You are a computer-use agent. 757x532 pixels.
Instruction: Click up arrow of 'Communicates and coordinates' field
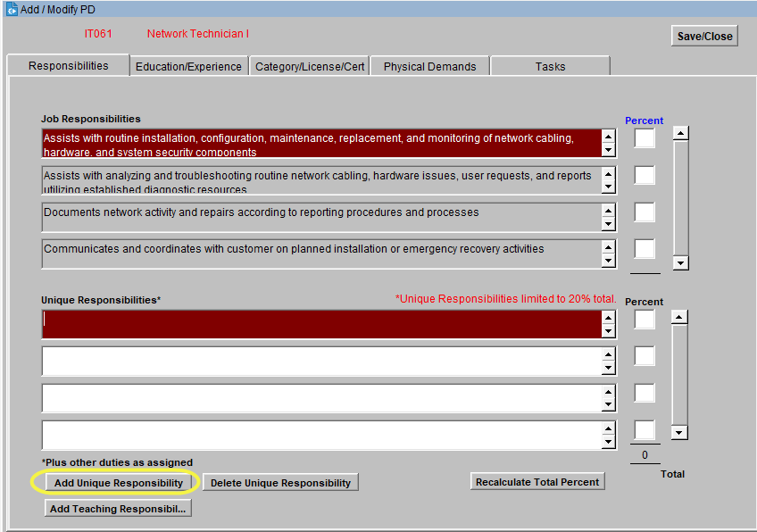click(x=608, y=247)
